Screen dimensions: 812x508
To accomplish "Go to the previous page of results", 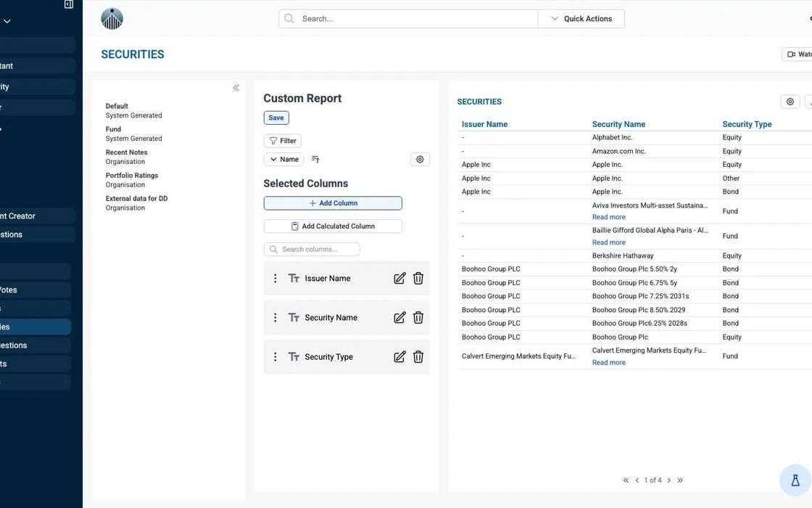I will (637, 480).
